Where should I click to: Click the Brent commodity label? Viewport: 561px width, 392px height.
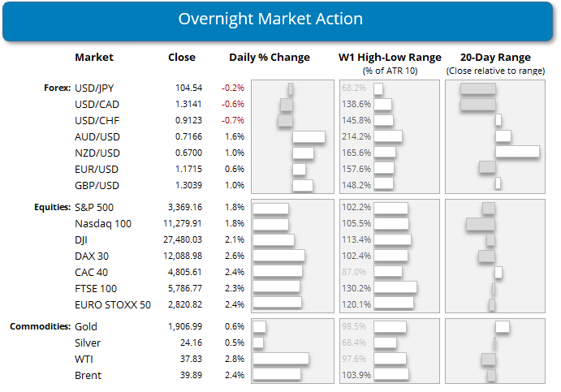point(88,375)
